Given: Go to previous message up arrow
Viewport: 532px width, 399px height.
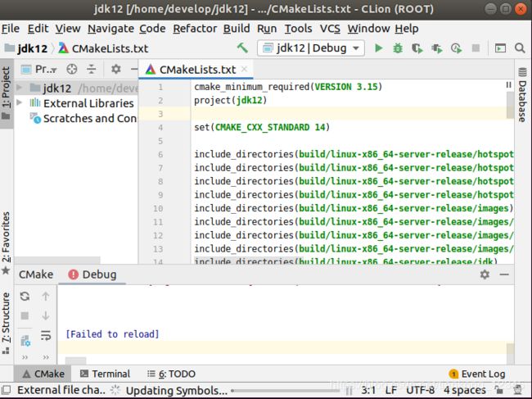Looking at the screenshot, I should 46,296.
